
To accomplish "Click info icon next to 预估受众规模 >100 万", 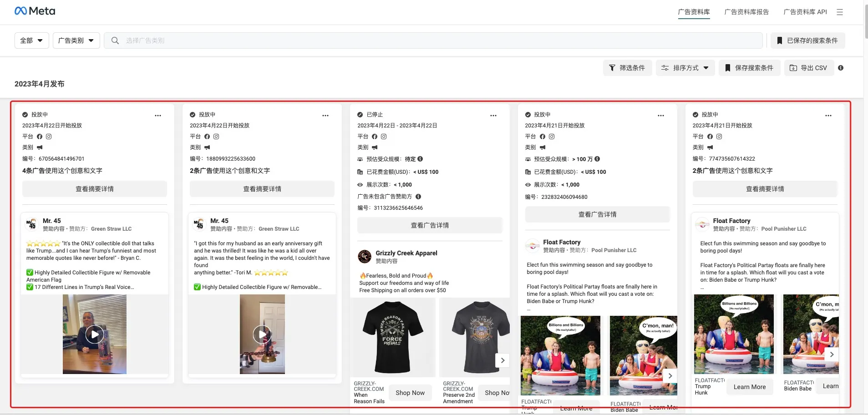I will (597, 159).
